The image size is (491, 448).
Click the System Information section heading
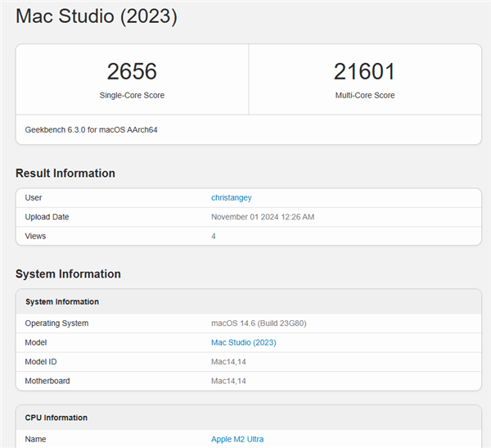68,274
